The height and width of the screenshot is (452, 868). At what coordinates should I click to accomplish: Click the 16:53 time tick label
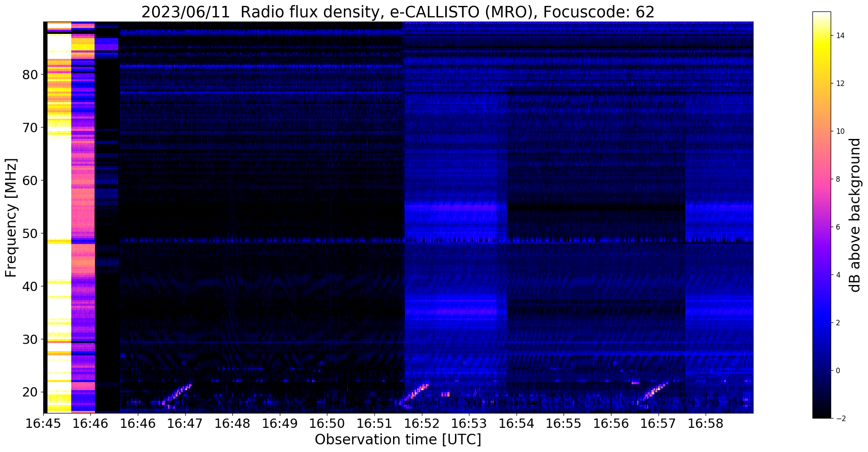click(469, 424)
